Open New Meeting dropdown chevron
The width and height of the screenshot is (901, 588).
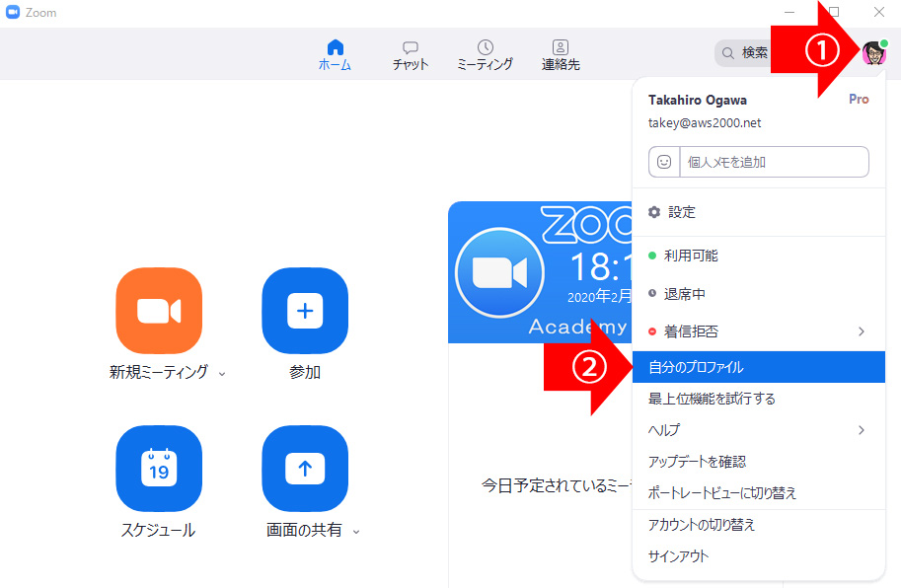pyautogui.click(x=222, y=374)
